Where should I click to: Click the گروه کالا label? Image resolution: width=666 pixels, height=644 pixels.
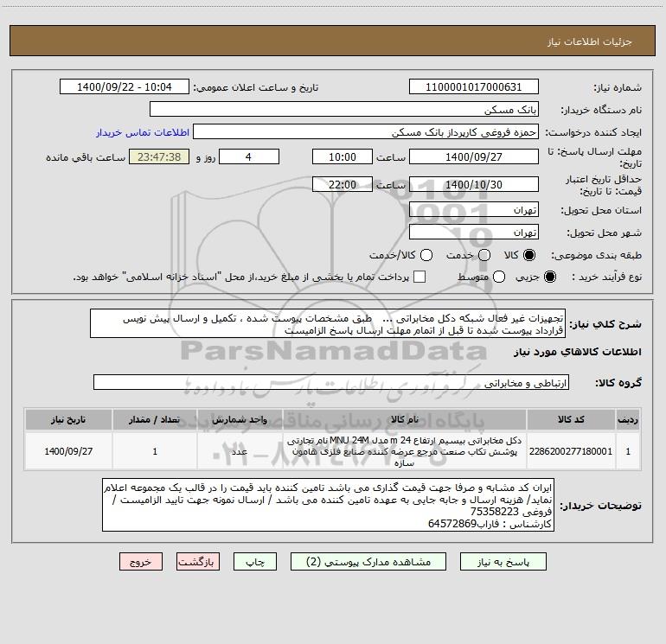click(x=618, y=383)
